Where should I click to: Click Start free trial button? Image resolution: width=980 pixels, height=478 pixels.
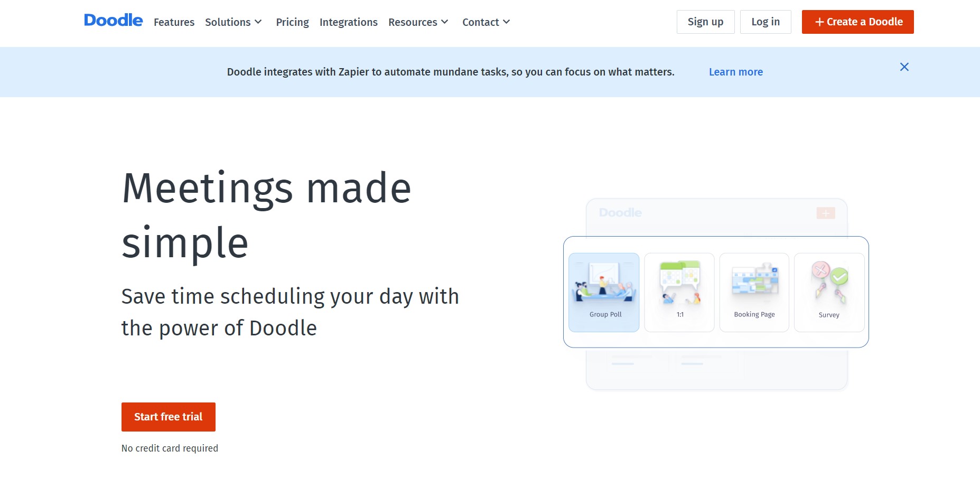coord(169,417)
